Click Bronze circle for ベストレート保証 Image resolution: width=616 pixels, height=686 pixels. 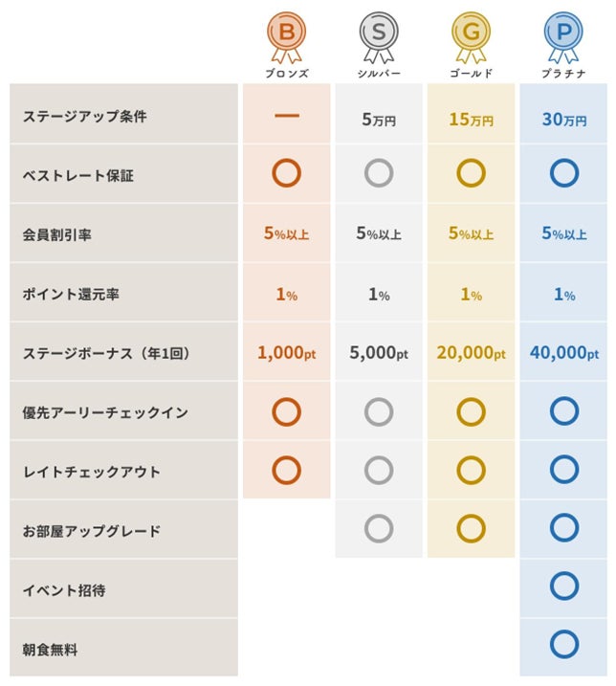coord(286,173)
